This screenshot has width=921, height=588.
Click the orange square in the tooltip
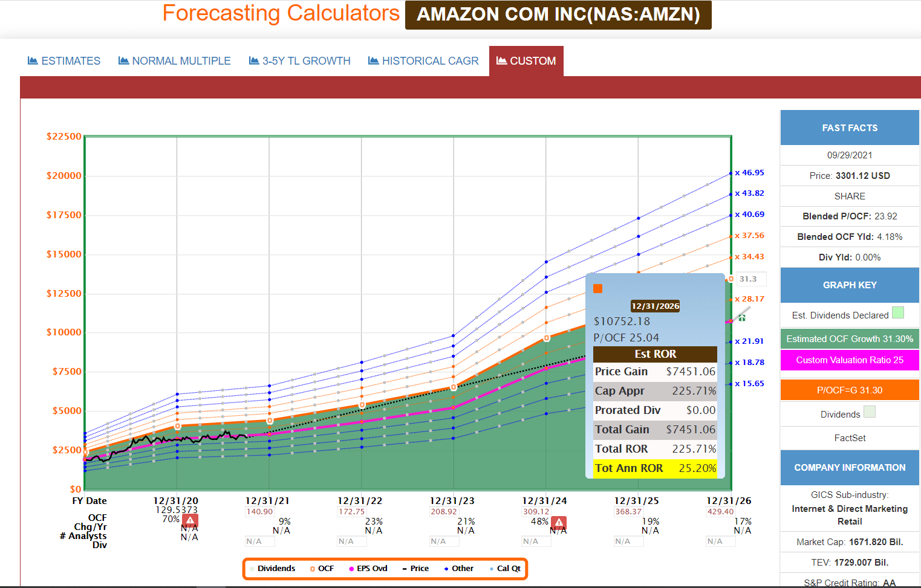[597, 288]
